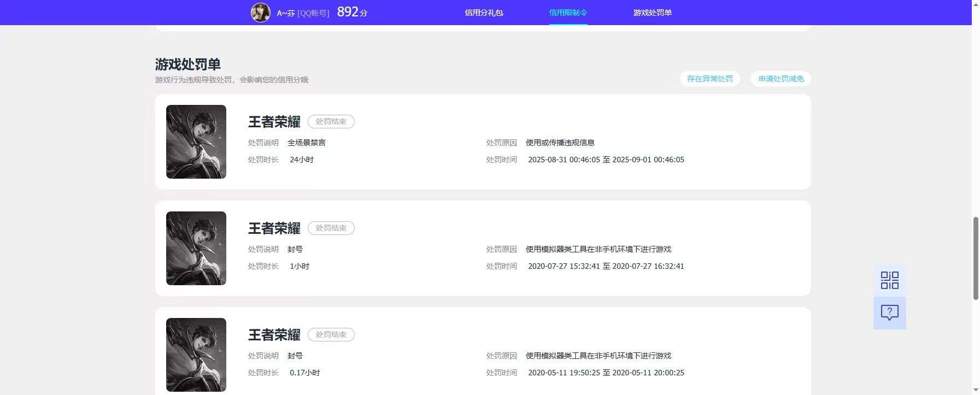The image size is (980, 395).
Task: Switch to 游戏处罚单 tab
Action: pyautogui.click(x=653, y=13)
